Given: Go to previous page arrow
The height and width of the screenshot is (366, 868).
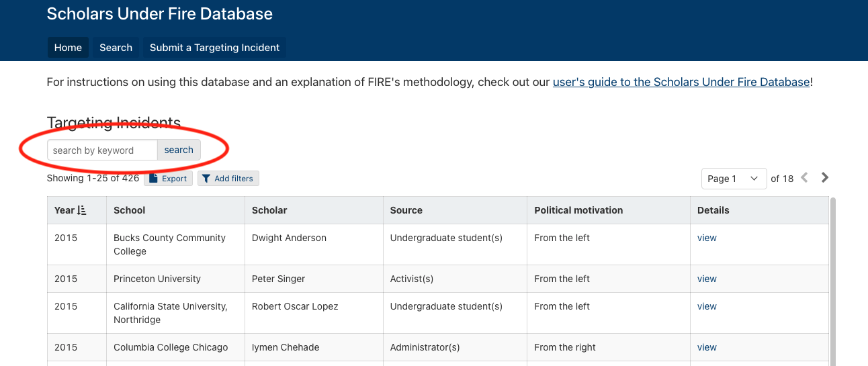Looking at the screenshot, I should click(804, 178).
